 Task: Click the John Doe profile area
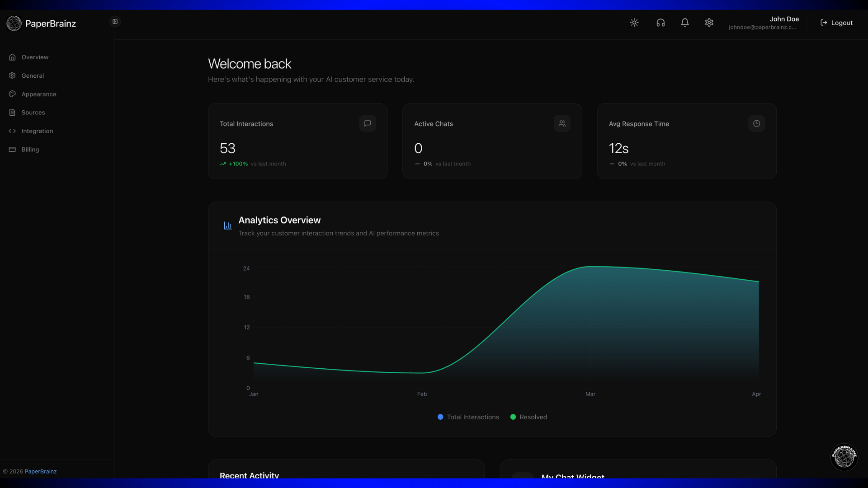[x=764, y=23]
